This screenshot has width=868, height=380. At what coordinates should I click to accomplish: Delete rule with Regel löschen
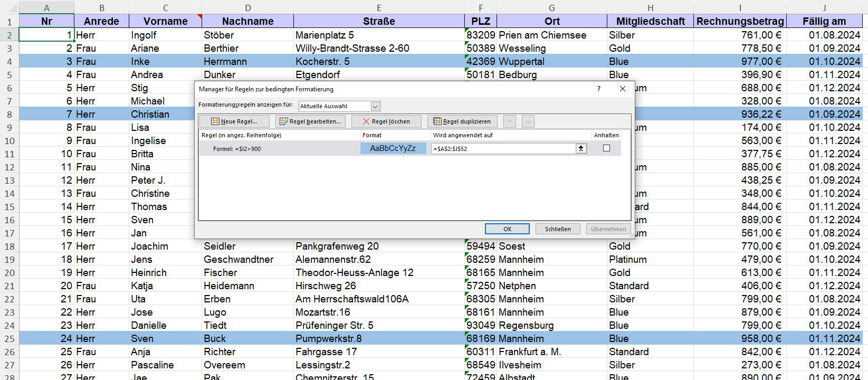click(x=386, y=121)
